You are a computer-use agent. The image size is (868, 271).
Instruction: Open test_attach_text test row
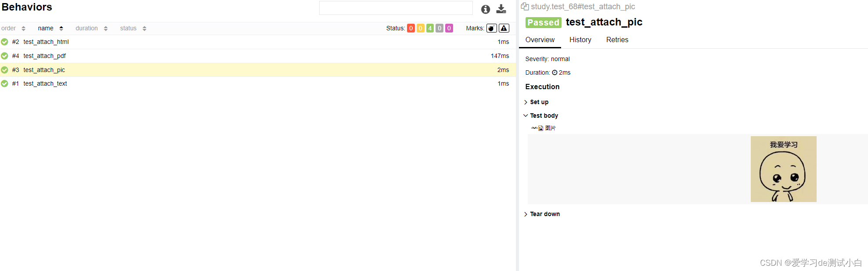[258, 83]
